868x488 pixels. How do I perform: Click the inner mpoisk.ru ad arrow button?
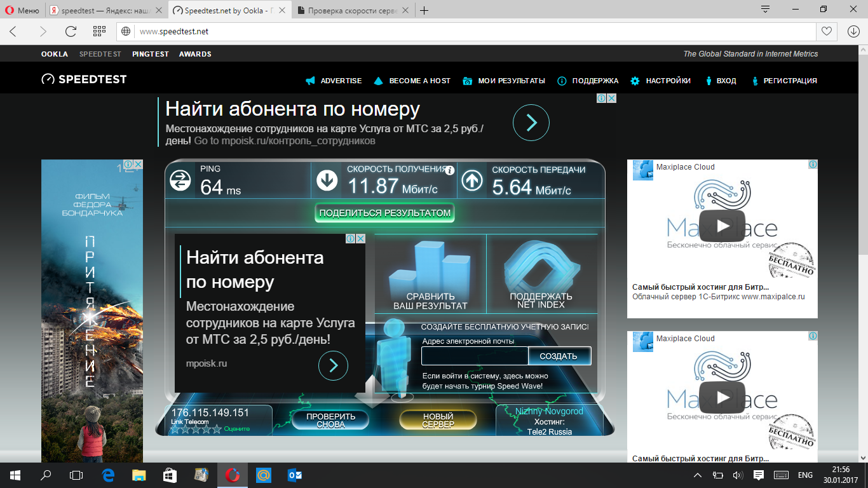(x=333, y=365)
